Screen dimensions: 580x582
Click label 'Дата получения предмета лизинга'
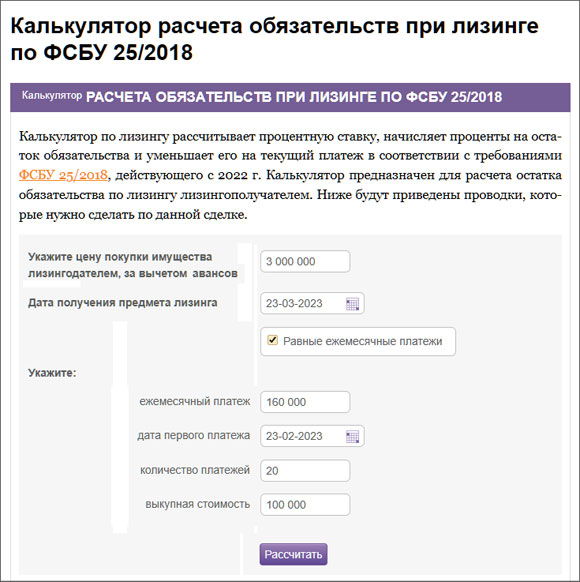(x=123, y=303)
